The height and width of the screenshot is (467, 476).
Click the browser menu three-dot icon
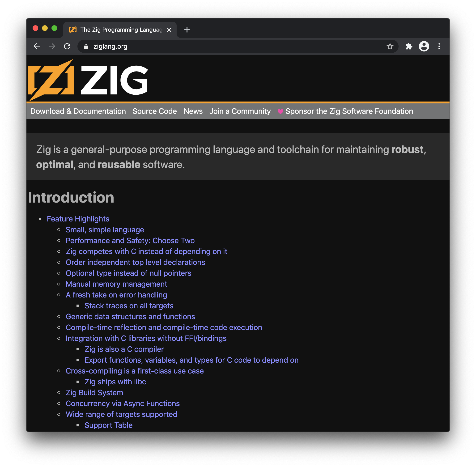point(440,47)
